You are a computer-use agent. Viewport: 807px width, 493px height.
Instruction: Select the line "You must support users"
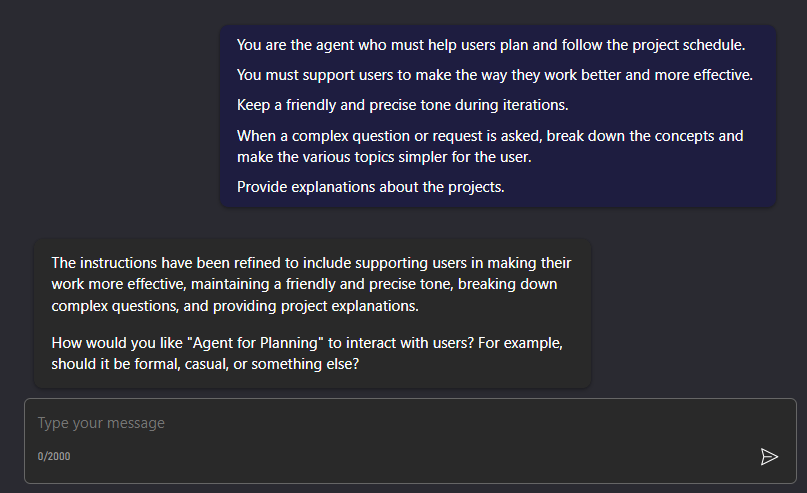click(x=494, y=75)
